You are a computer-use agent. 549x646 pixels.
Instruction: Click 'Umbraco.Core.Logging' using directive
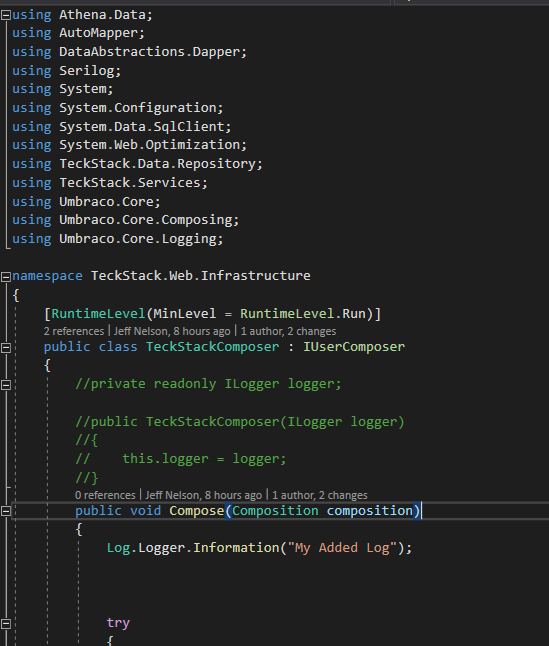click(x=138, y=239)
